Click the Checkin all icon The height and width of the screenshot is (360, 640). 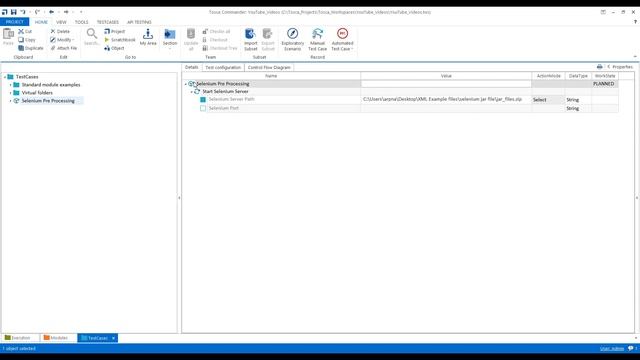pyautogui.click(x=205, y=31)
